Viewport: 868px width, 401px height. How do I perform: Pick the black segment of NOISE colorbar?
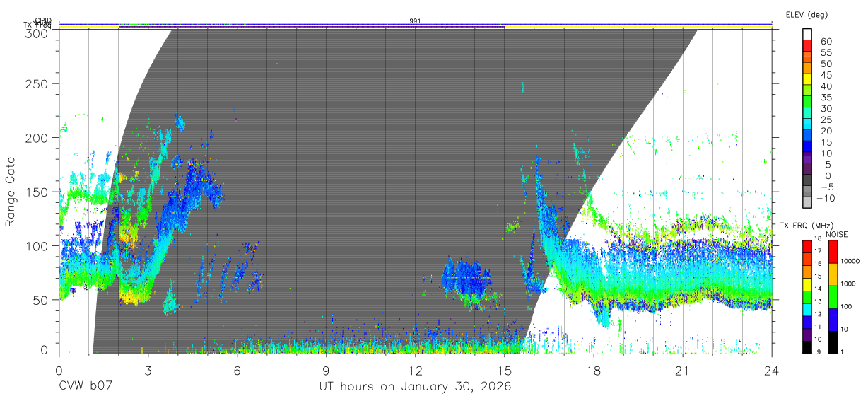point(833,342)
